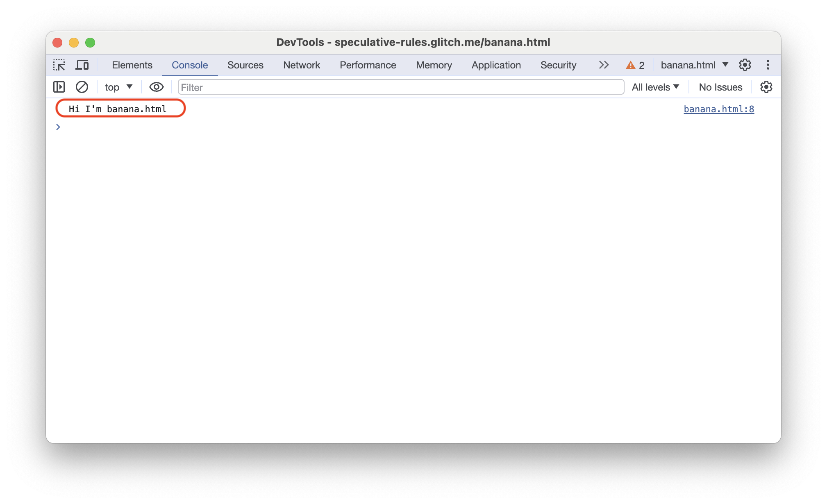Screen dimensions: 827x504
Task: Expand the top frame selector
Action: (x=116, y=87)
